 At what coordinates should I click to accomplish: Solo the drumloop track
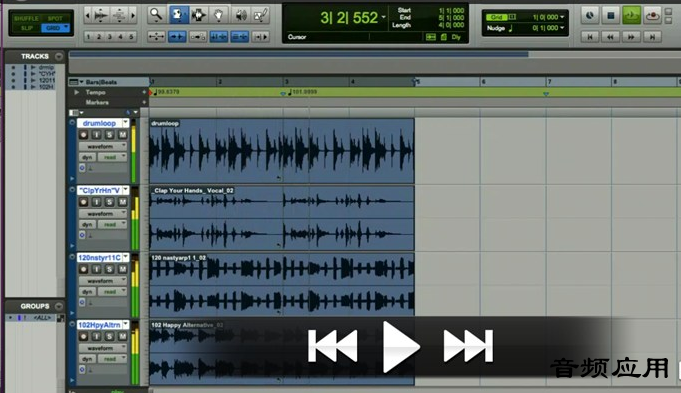pyautogui.click(x=109, y=135)
